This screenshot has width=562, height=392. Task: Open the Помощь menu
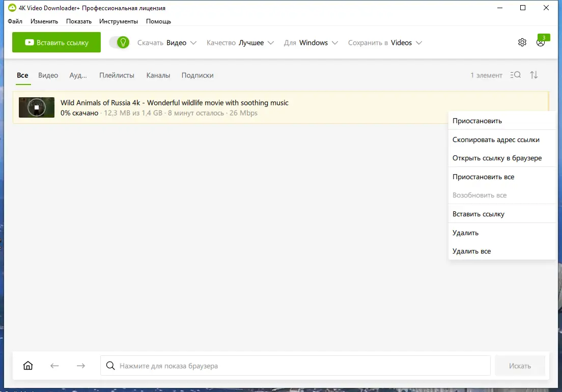point(158,21)
